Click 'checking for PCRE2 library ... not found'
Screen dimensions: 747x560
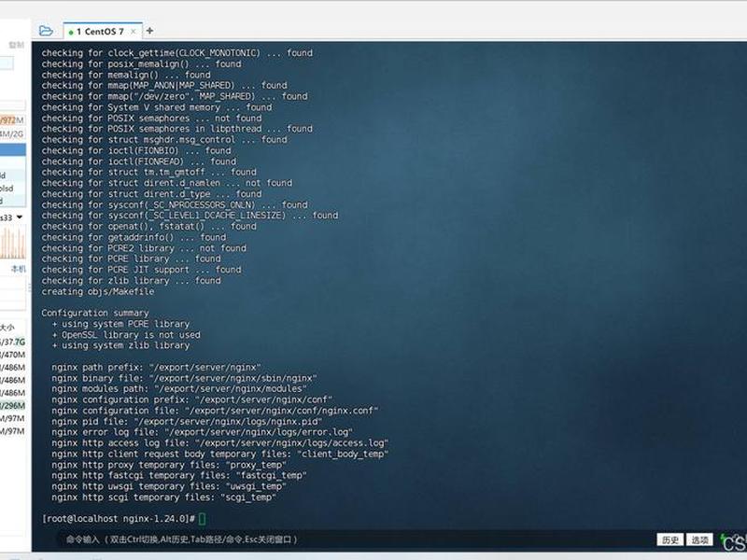(x=144, y=248)
